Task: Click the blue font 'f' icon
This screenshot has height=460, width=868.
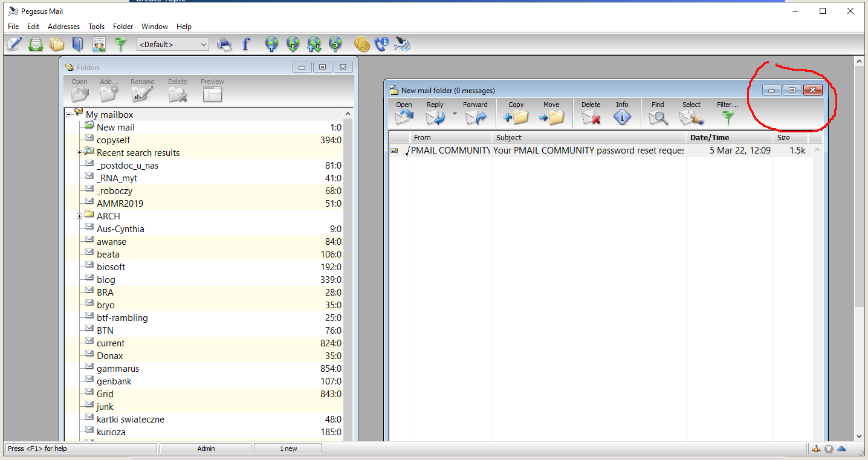Action: click(245, 44)
